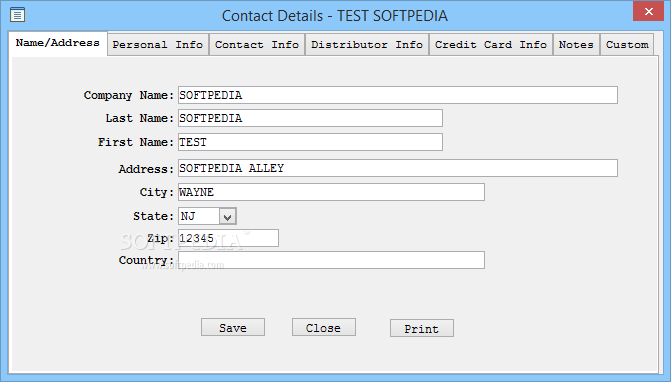Go to the Notes tab
The width and height of the screenshot is (671, 382).
(x=576, y=45)
